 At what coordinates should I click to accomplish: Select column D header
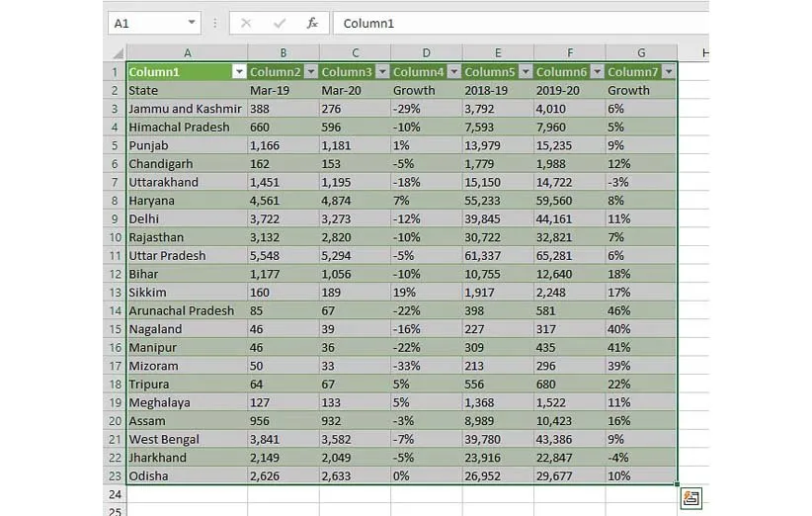(x=426, y=52)
